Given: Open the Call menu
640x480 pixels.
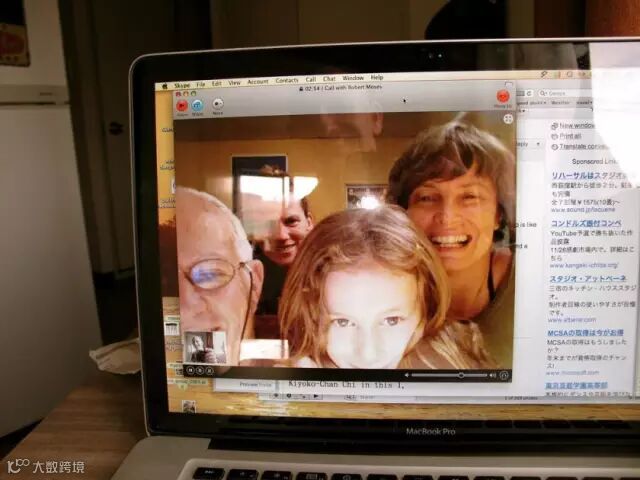Looking at the screenshot, I should pyautogui.click(x=311, y=80).
